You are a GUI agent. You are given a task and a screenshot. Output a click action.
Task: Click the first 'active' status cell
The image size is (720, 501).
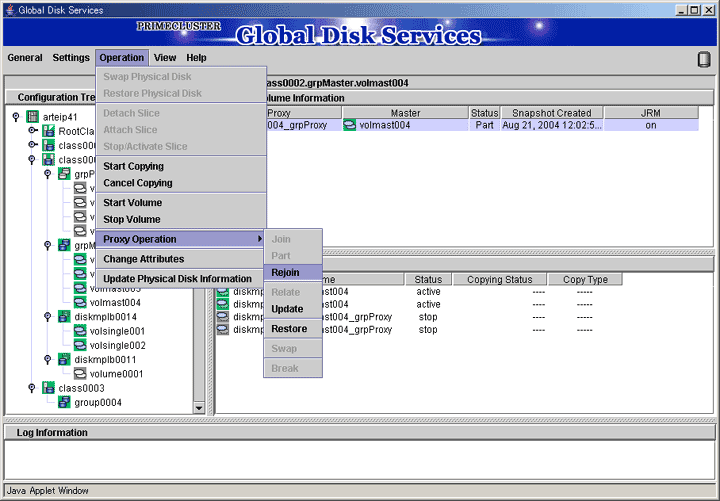pyautogui.click(x=428, y=292)
